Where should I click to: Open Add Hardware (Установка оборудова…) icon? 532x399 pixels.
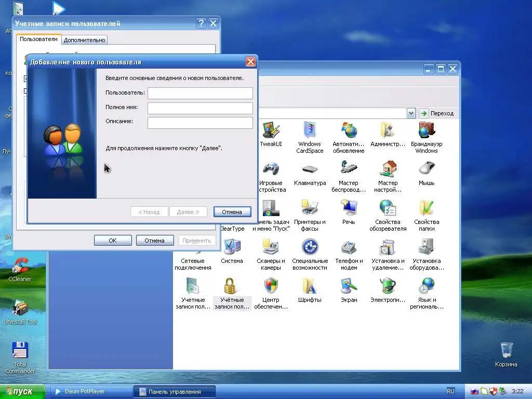point(427,247)
